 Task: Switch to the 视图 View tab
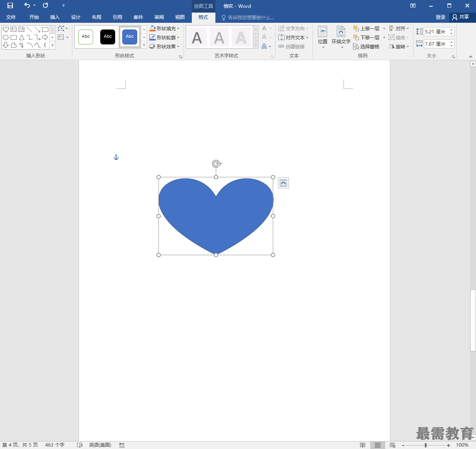[180, 17]
